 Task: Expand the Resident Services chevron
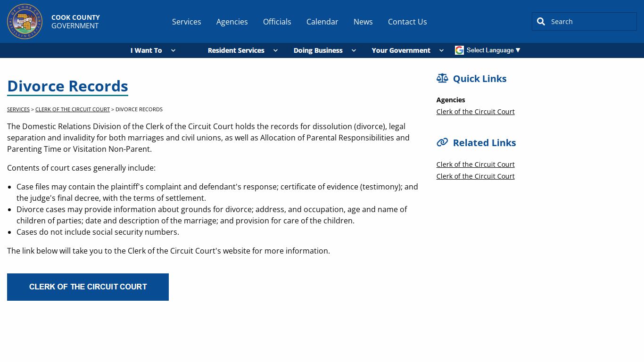(x=275, y=50)
